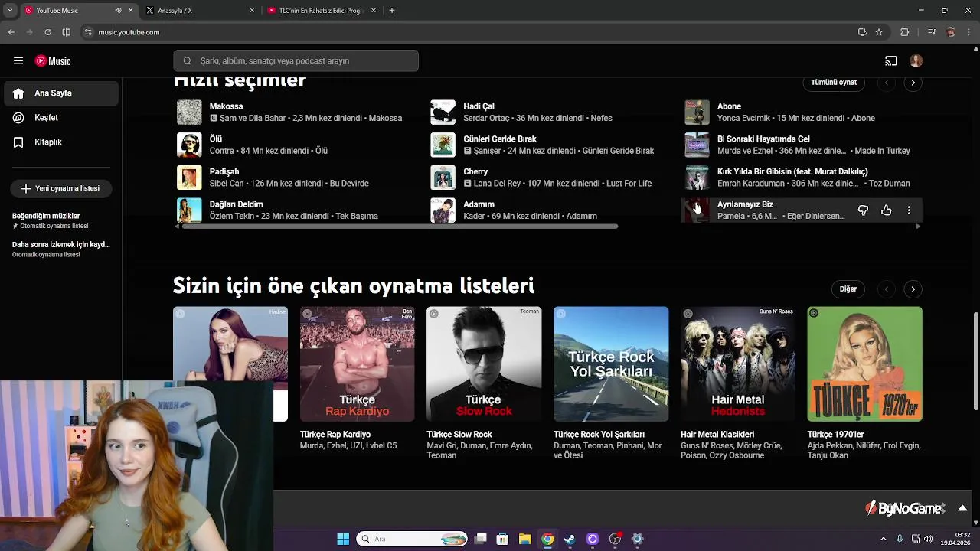Click the Windows taskbar search box
980x551 pixels.
pos(413,539)
